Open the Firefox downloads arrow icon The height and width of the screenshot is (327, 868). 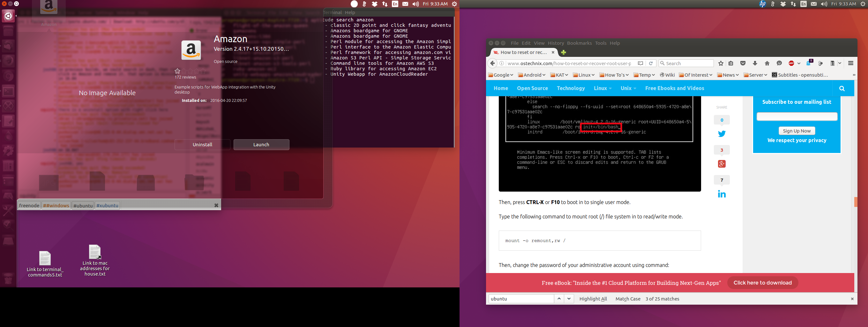click(x=755, y=63)
